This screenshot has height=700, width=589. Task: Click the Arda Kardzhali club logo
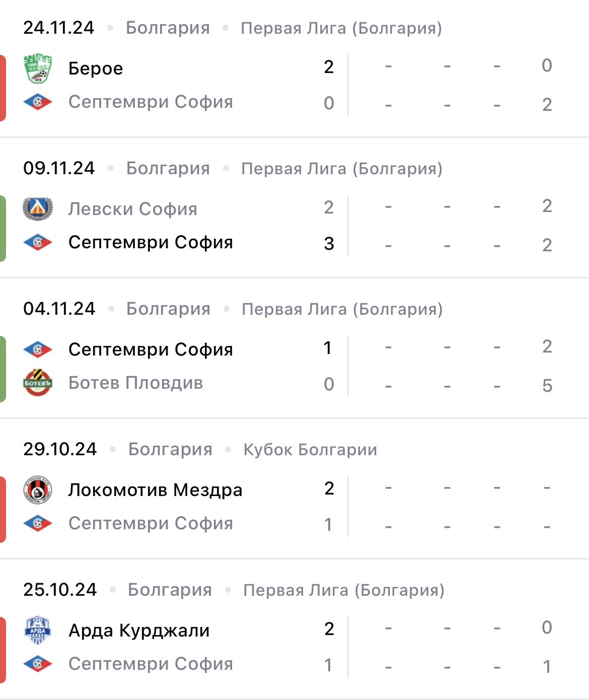coord(38,630)
